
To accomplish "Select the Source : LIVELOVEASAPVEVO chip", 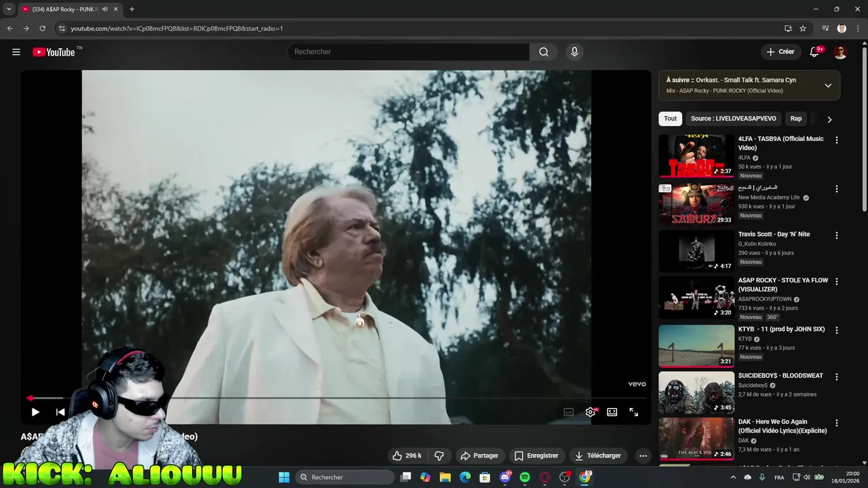I will [734, 119].
